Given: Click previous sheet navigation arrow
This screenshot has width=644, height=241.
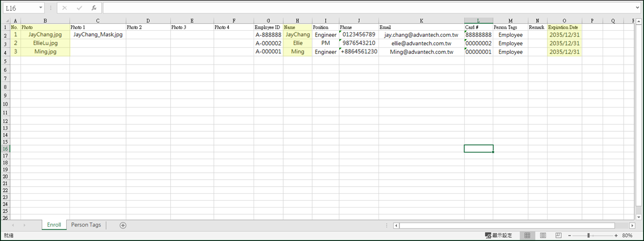Looking at the screenshot, I should pyautogui.click(x=13, y=225).
